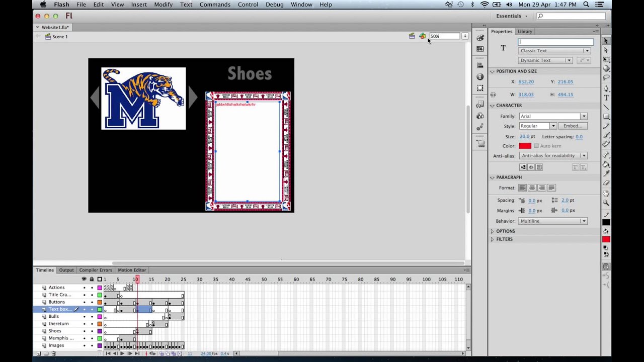This screenshot has height=362, width=644.
Task: Select the Eyedropper tool
Action: (x=606, y=173)
